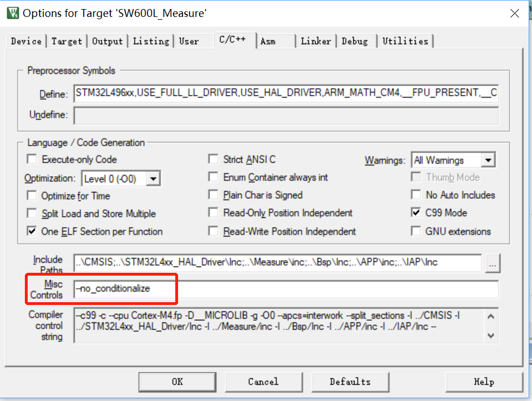Open the Utilities tab

[405, 41]
